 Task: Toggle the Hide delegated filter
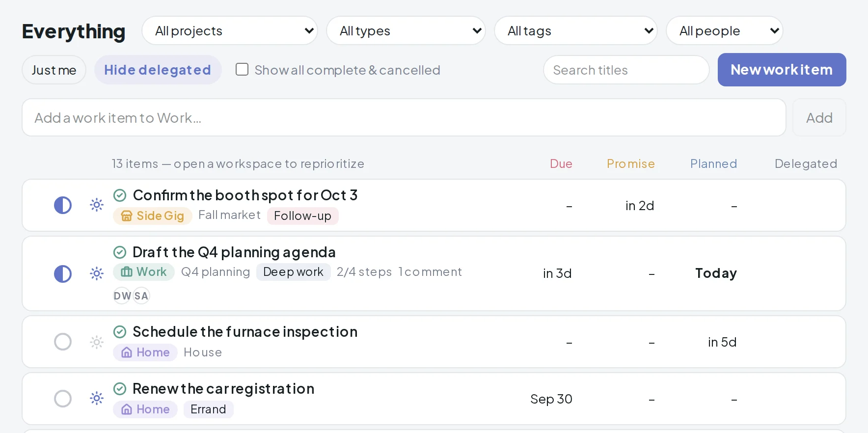[x=158, y=70]
